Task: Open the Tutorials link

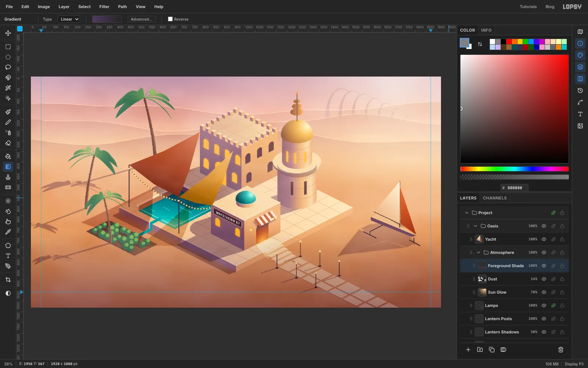Action: [x=528, y=7]
